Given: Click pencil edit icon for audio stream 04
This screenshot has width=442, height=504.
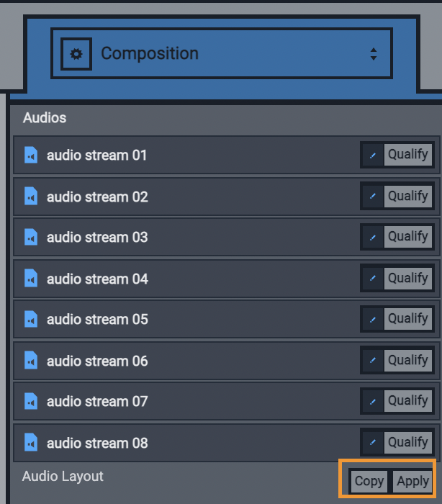Looking at the screenshot, I should pyautogui.click(x=373, y=278).
